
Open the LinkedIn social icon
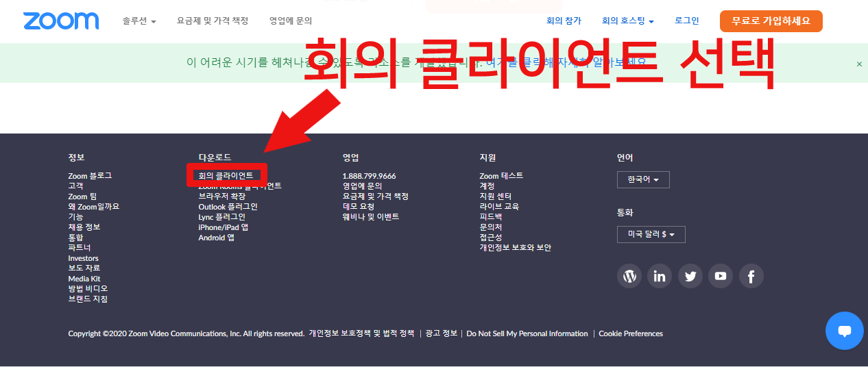pos(660,276)
